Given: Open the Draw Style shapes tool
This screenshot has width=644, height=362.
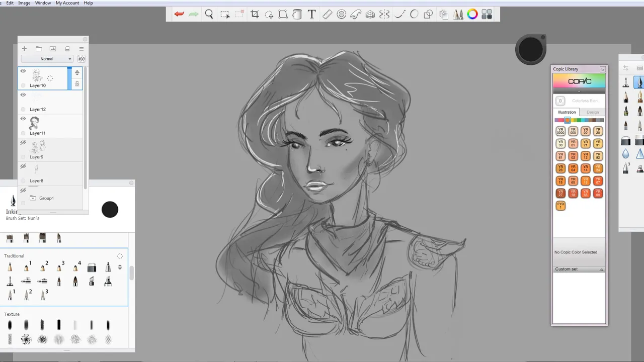Looking at the screenshot, I should click(428, 15).
